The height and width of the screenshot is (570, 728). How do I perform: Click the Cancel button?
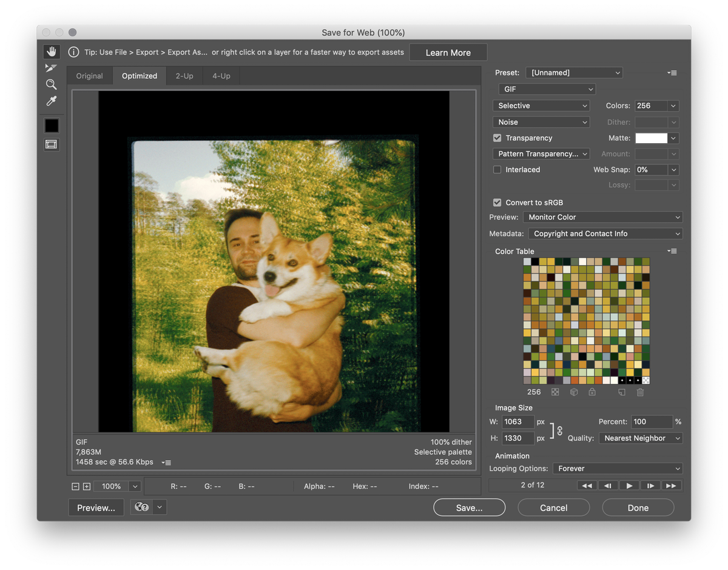[x=554, y=508]
